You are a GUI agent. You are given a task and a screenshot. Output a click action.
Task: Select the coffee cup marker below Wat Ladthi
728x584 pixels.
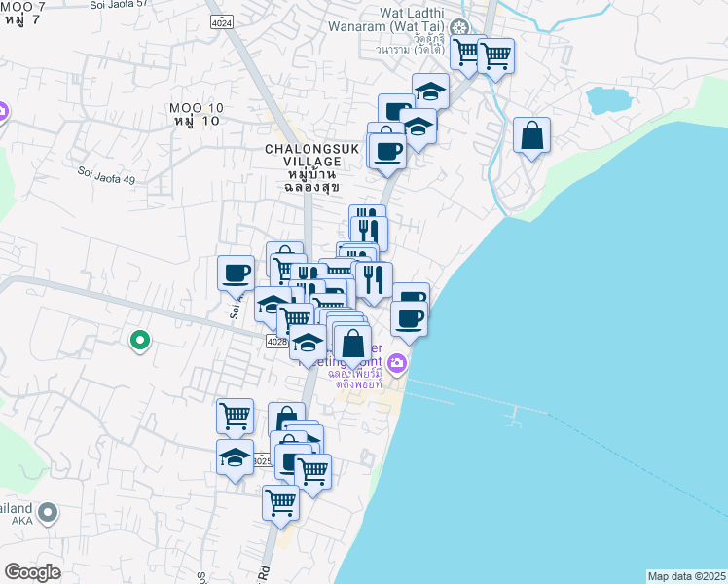388,152
